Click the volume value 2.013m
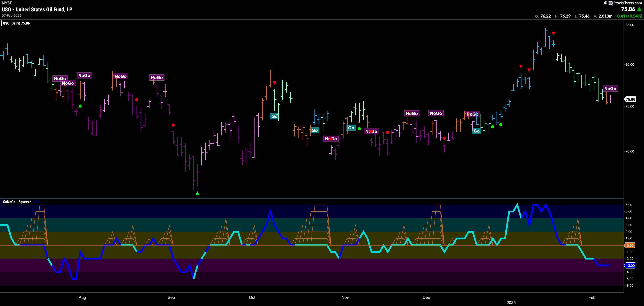Image resolution: width=644 pixels, height=306 pixels. (x=605, y=16)
